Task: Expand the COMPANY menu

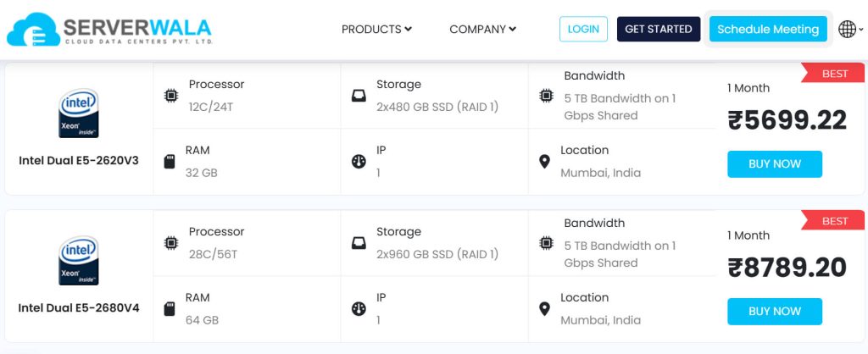Action: tap(482, 30)
